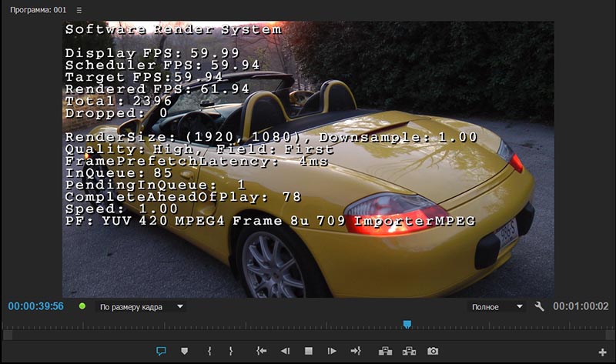Viewport: 616px width, 364px height.
Task: Export frame with the camera icon
Action: pos(433,351)
